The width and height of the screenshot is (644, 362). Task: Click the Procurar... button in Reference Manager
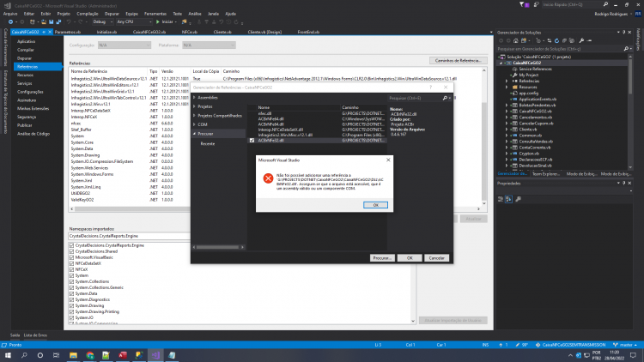pyautogui.click(x=382, y=258)
